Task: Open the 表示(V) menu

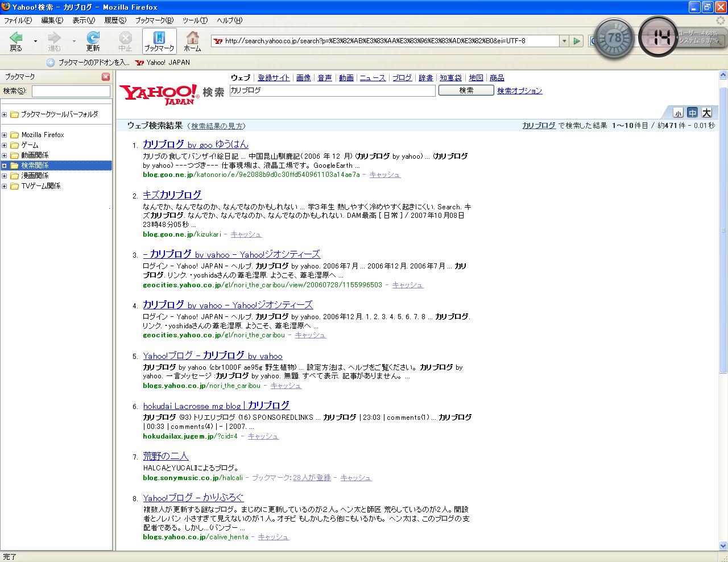Action: coord(84,20)
